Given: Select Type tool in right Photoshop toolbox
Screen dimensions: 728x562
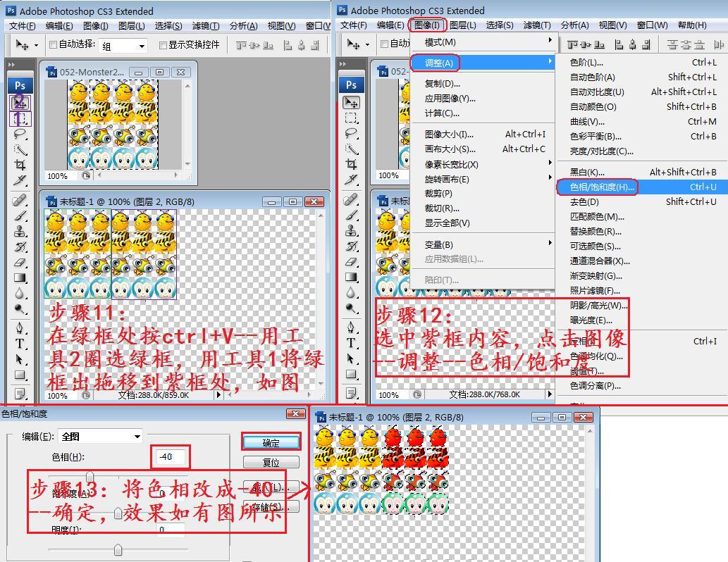Looking at the screenshot, I should coord(352,343).
